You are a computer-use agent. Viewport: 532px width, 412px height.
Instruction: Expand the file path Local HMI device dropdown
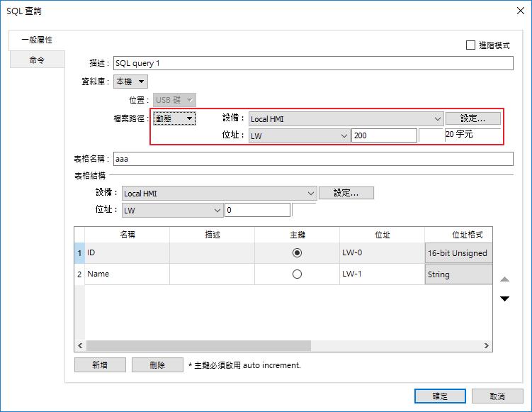[346, 119]
